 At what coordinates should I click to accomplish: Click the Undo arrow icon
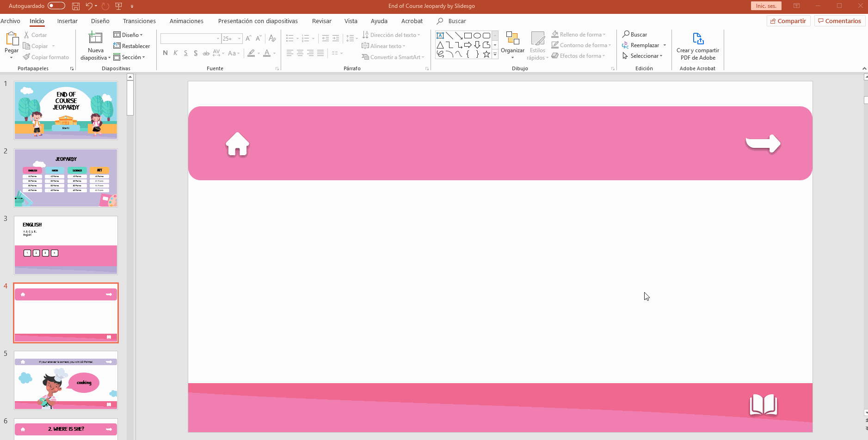click(89, 6)
